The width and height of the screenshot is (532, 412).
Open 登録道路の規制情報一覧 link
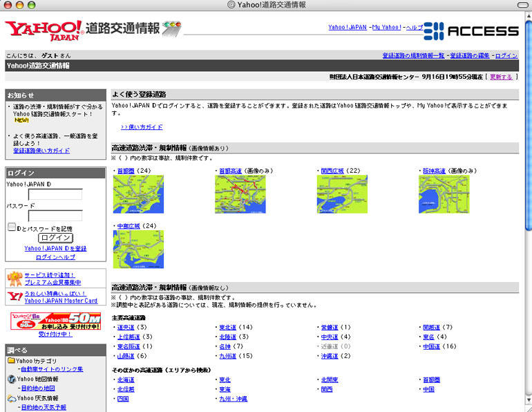click(x=413, y=56)
